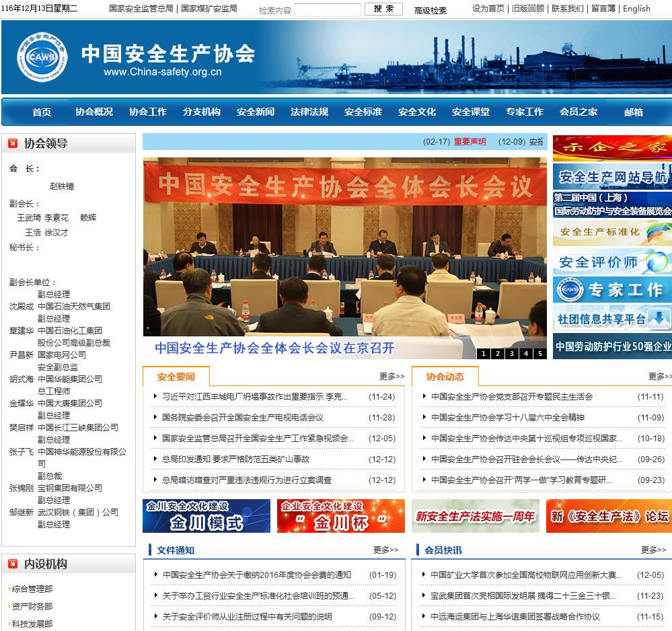This screenshot has height=631, width=672.
Task: Select the 安全要闻 tab
Action: point(176,377)
